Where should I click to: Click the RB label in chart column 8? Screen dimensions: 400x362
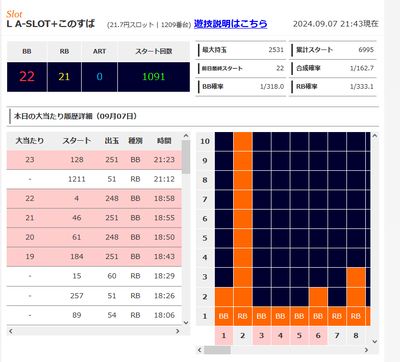(356, 316)
